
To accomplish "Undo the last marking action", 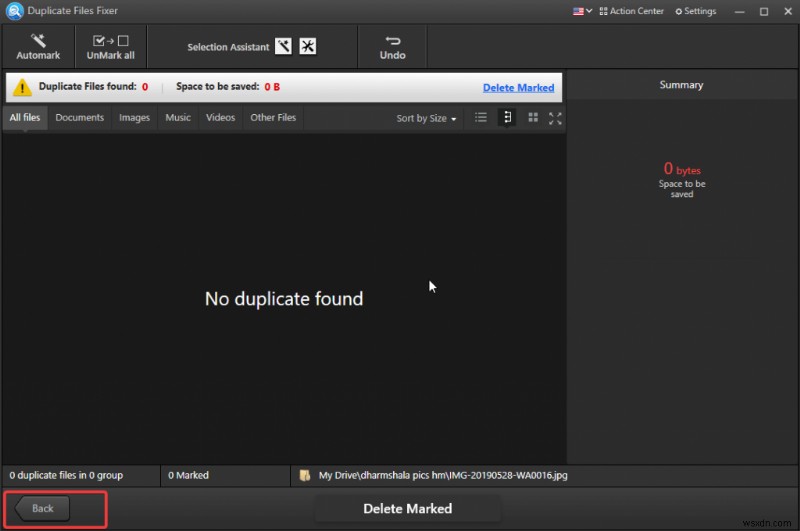I will click(x=392, y=46).
